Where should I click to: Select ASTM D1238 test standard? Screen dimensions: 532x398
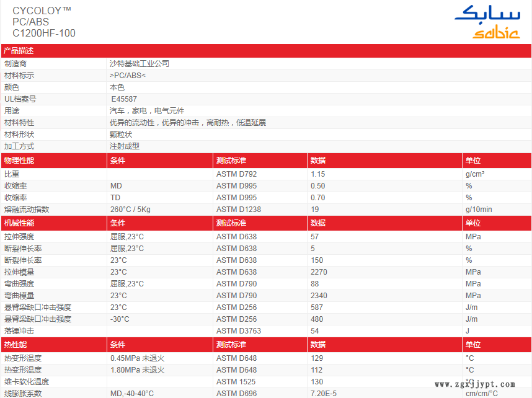tap(239, 210)
